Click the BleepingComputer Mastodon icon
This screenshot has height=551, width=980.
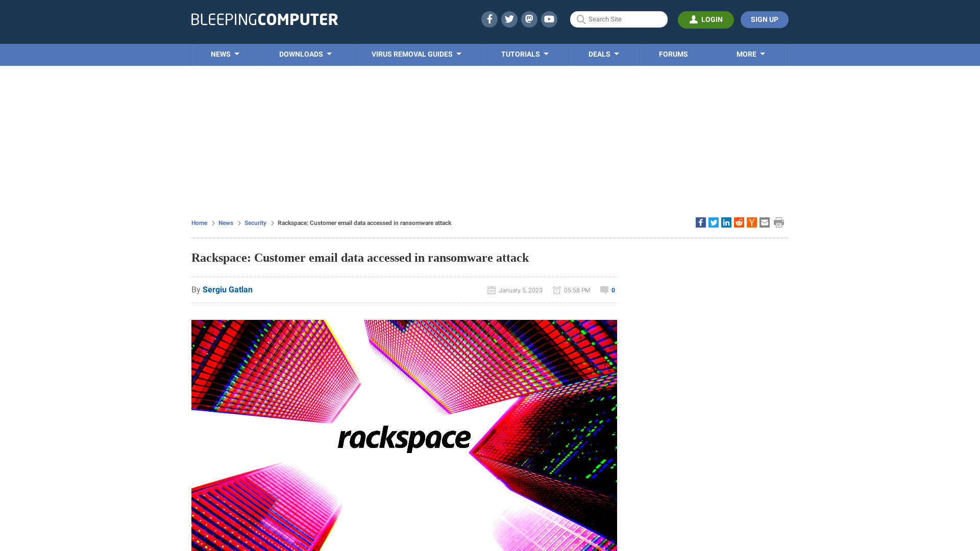529,19
